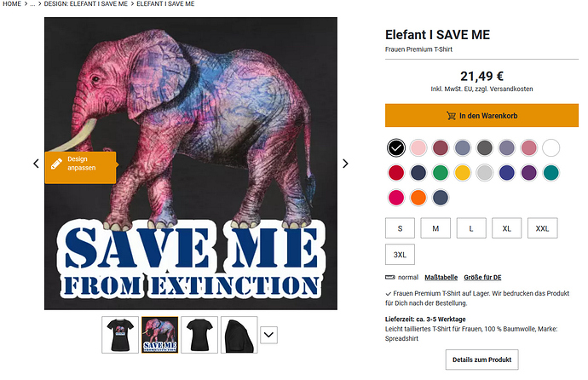This screenshot has width=588, height=380.
Task: Show the previous product image arrow
Action: click(x=36, y=164)
